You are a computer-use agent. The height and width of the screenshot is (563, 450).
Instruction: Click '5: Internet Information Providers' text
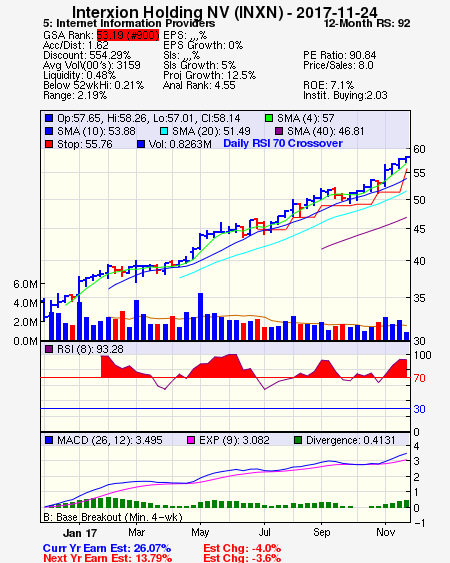point(129,23)
